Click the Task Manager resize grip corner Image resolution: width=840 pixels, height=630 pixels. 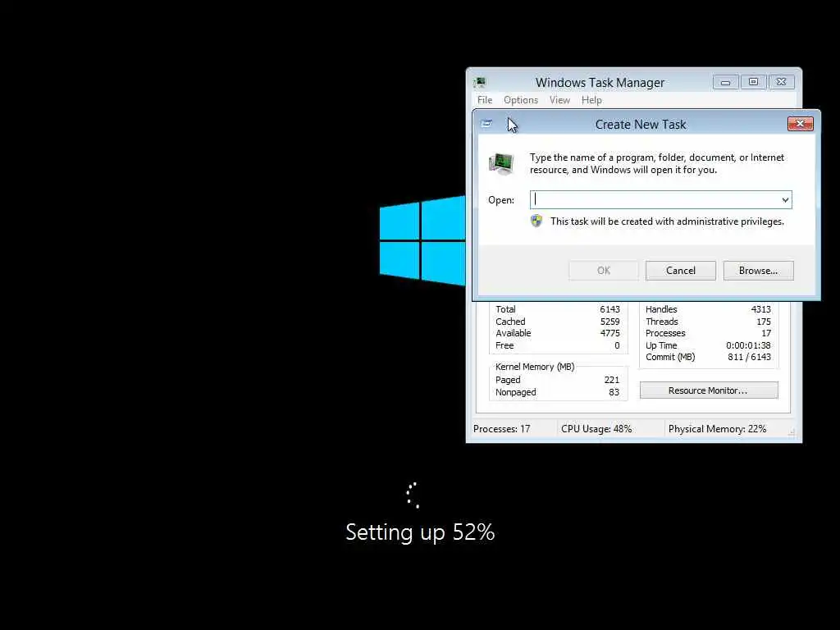(792, 432)
